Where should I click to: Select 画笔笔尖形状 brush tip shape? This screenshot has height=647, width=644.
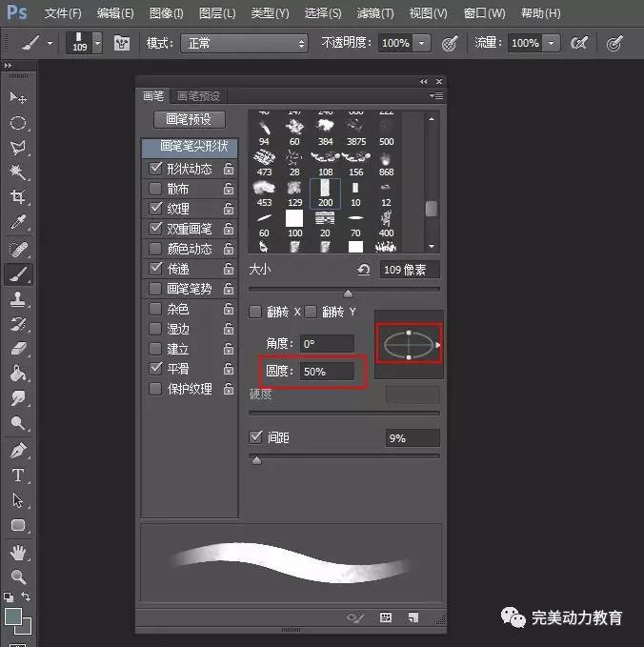tap(189, 148)
